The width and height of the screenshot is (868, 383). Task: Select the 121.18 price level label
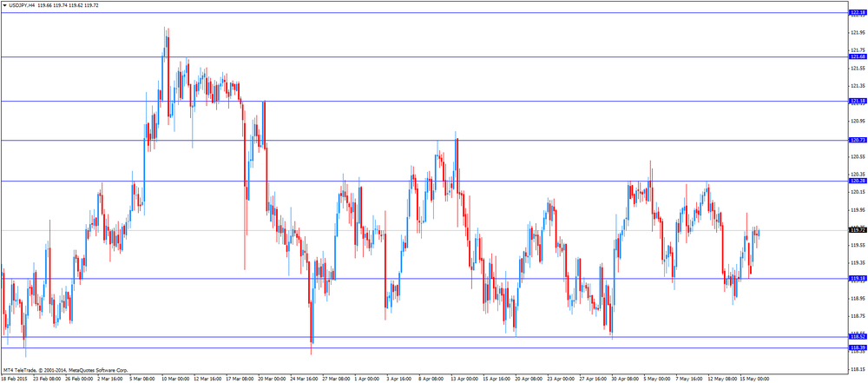[x=858, y=101]
